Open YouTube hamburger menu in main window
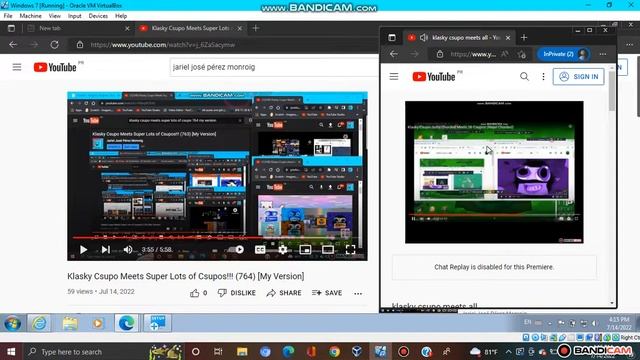Screen dimensions: 640x360 [x=17, y=67]
